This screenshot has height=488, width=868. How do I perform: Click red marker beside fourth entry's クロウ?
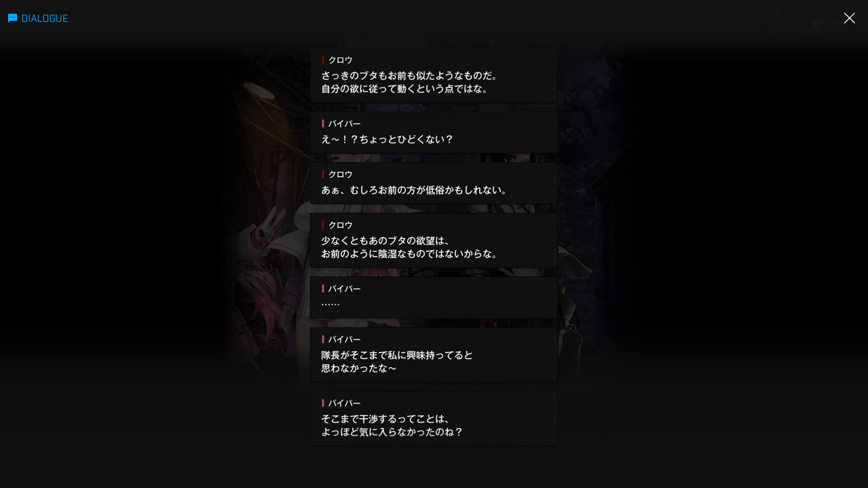pos(323,225)
